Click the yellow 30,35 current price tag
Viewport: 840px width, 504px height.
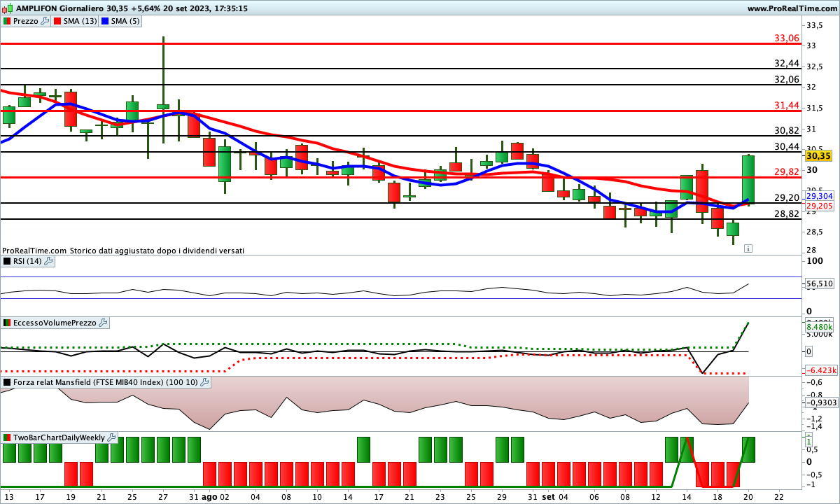coord(818,156)
